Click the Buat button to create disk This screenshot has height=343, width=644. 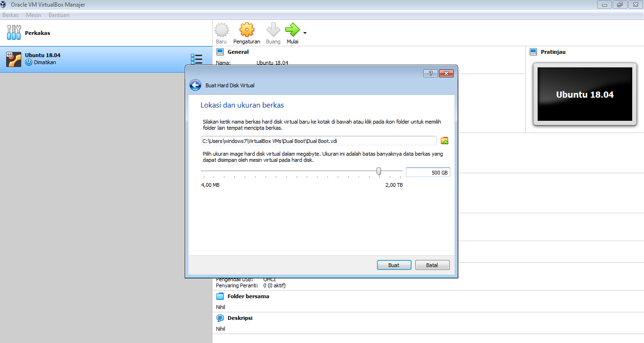(394, 265)
